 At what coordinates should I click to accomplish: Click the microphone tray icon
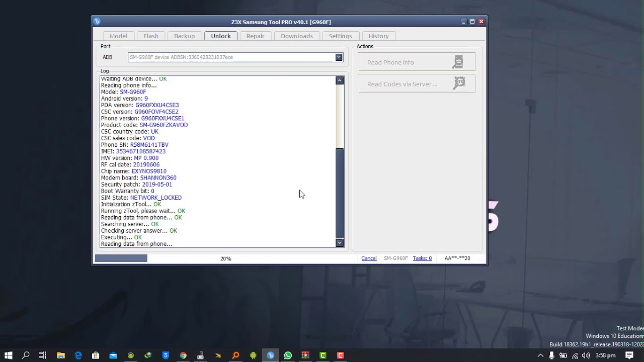pyautogui.click(x=552, y=355)
